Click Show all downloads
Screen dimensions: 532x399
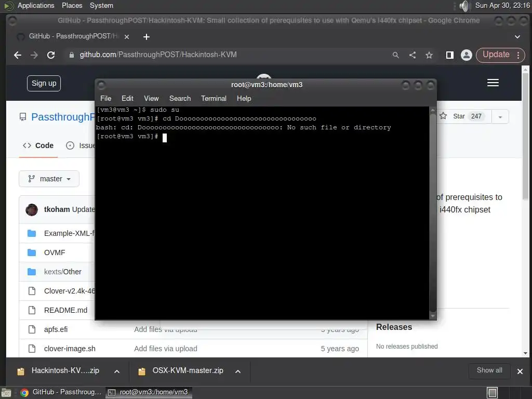489,370
